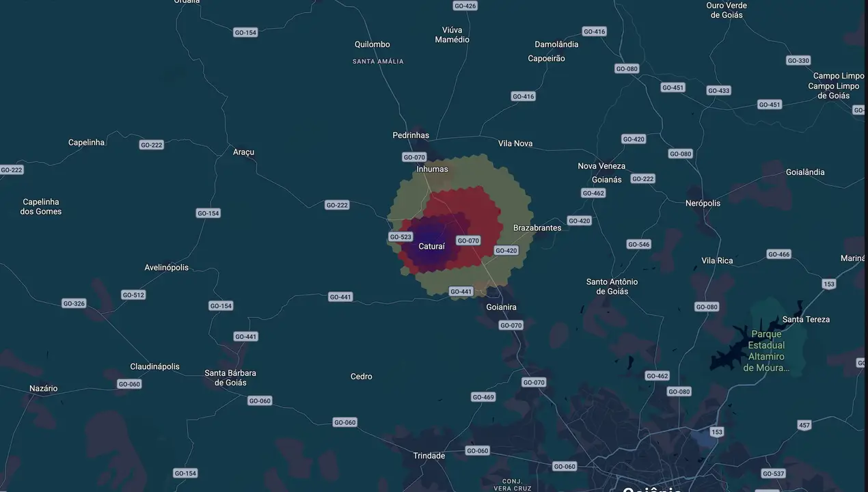Click the GO-466 road shield

pos(778,254)
